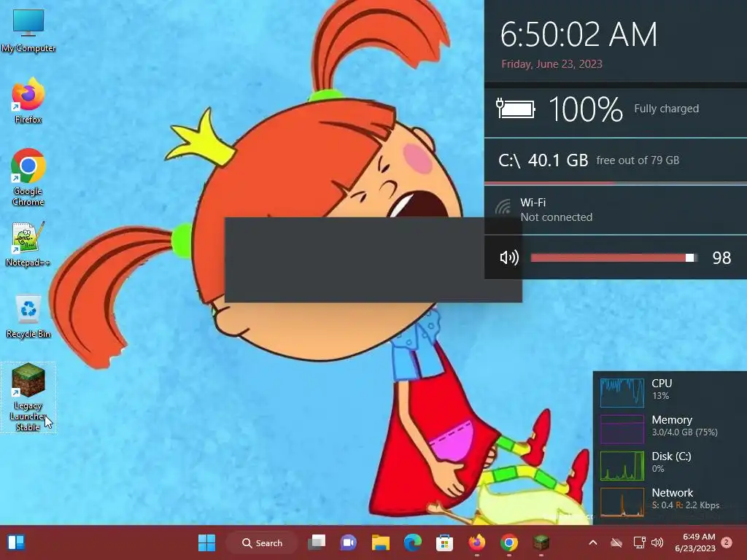Screen dimensions: 747x560
Task: Click the Network activity graph
Action: [x=622, y=502]
